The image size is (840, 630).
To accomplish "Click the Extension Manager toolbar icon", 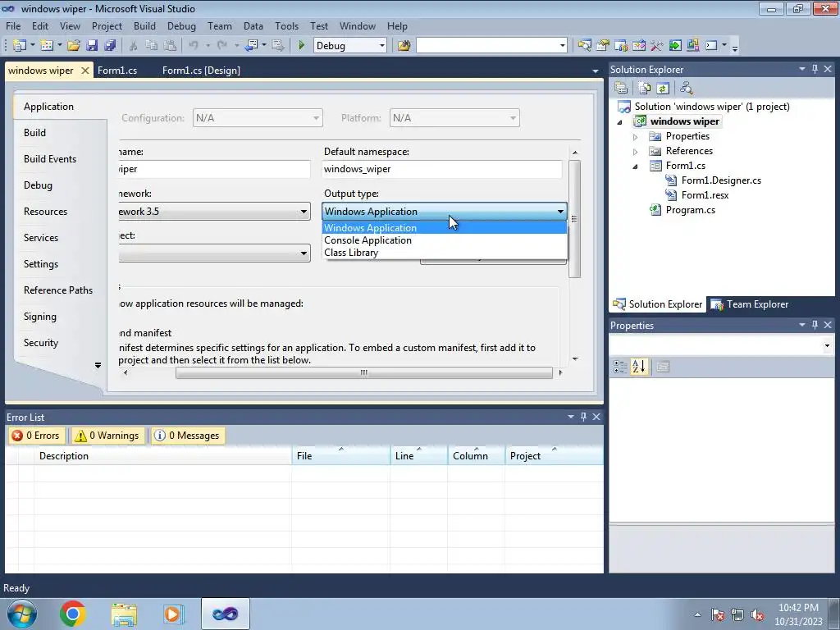I will pos(692,46).
